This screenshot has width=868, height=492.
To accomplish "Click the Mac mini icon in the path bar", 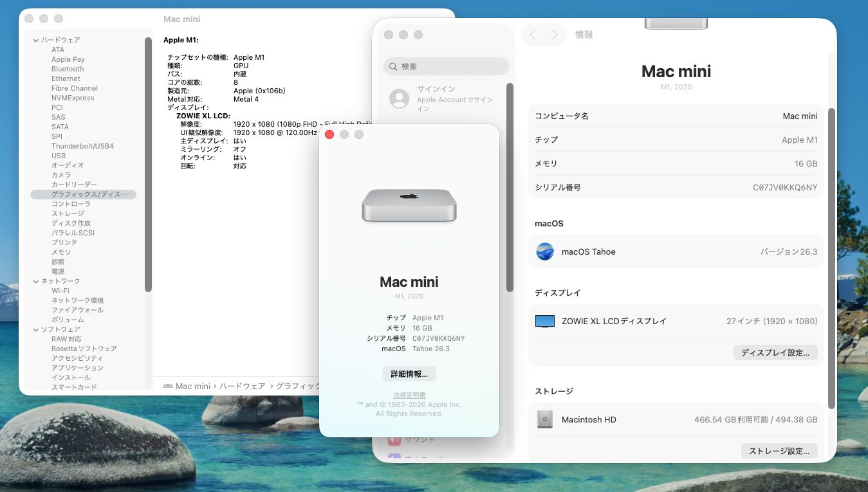I will point(168,387).
